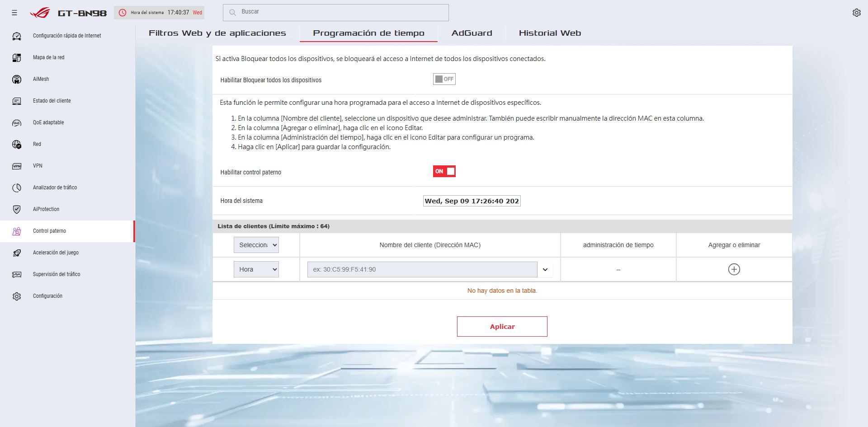Toggle Habilitar Bloquear todos los dispositivos switch
Image resolution: width=868 pixels, height=427 pixels.
click(444, 79)
